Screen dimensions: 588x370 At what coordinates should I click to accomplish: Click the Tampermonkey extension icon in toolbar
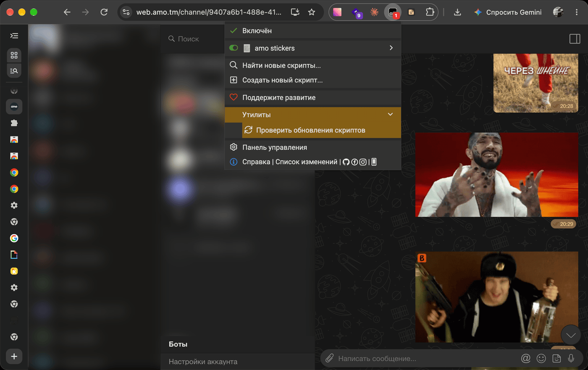coord(393,12)
